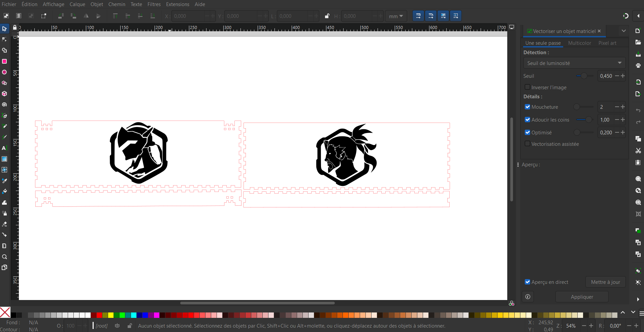The height and width of the screenshot is (332, 644).
Task: Click Select all objects toolbar icon
Action: (6, 16)
